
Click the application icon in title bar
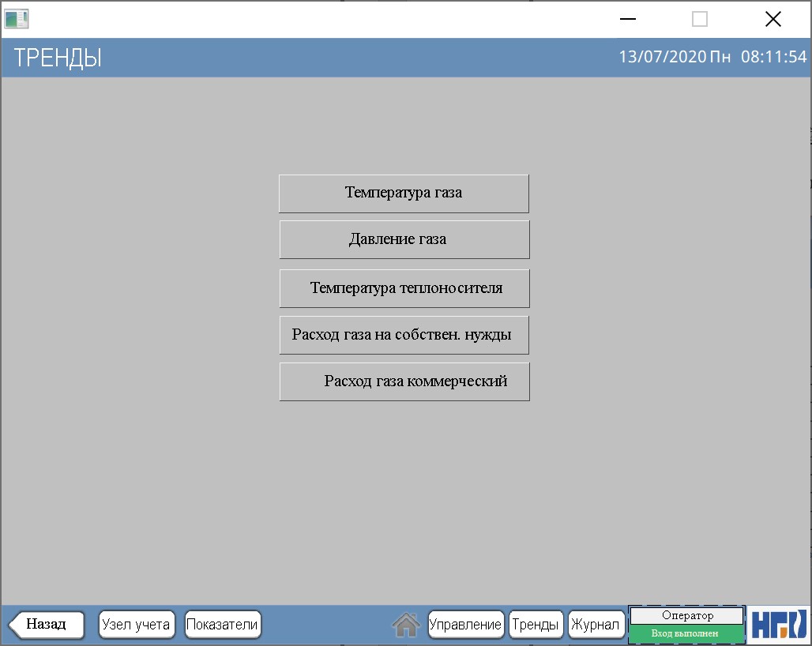(16, 19)
